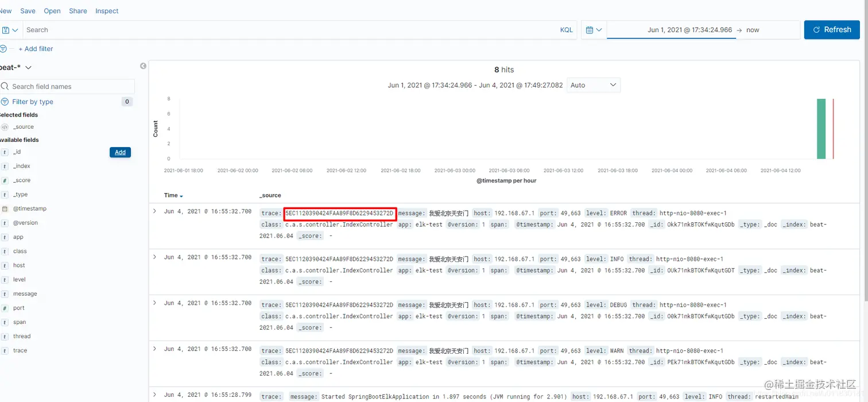Image resolution: width=868 pixels, height=402 pixels.
Task: Click the _score number type icon
Action: [5, 180]
